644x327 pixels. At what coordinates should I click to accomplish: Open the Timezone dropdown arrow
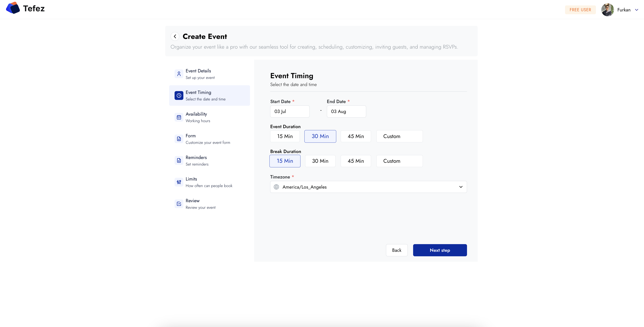pyautogui.click(x=461, y=187)
